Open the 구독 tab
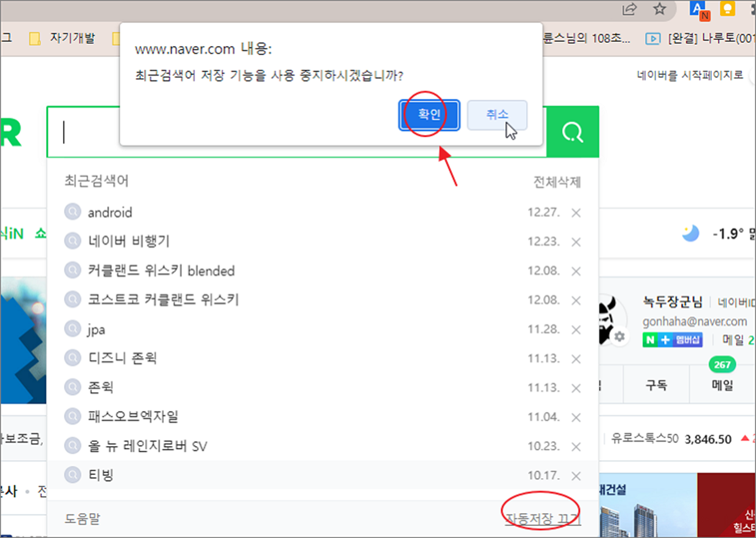 click(x=655, y=385)
